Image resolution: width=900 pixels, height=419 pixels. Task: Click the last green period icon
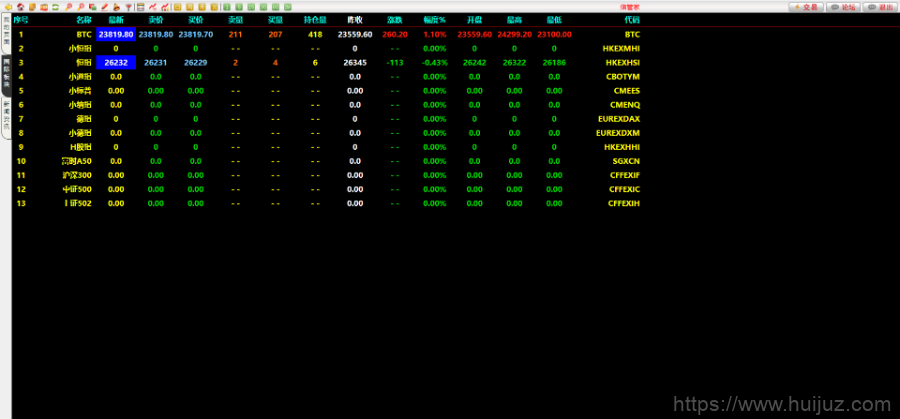click(288, 7)
